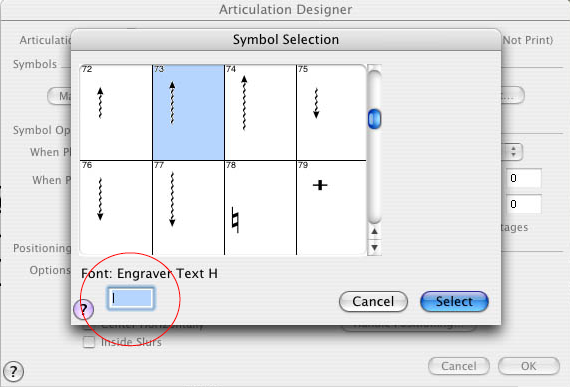570x387 pixels.
Task: Cancel the Symbol Selection dialog
Action: [x=373, y=302]
